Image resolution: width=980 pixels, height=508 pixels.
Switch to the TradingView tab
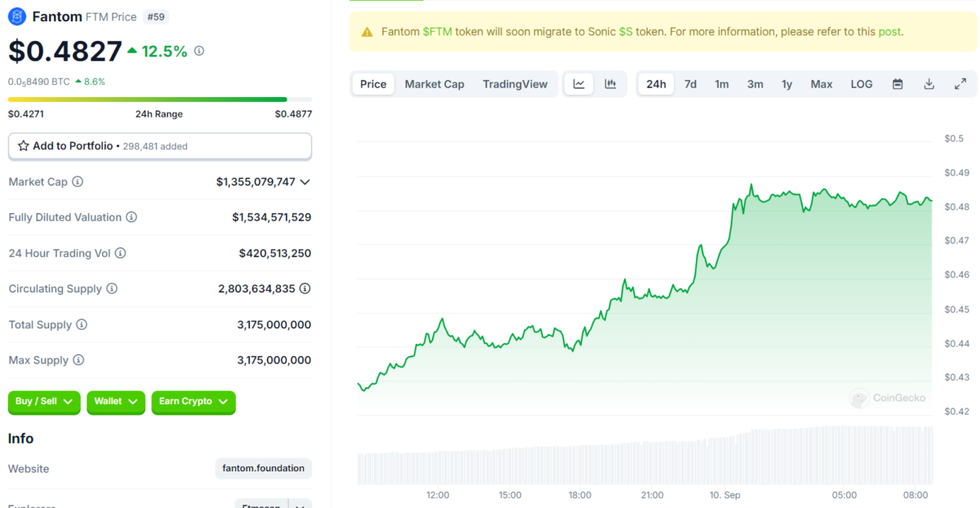(x=514, y=84)
